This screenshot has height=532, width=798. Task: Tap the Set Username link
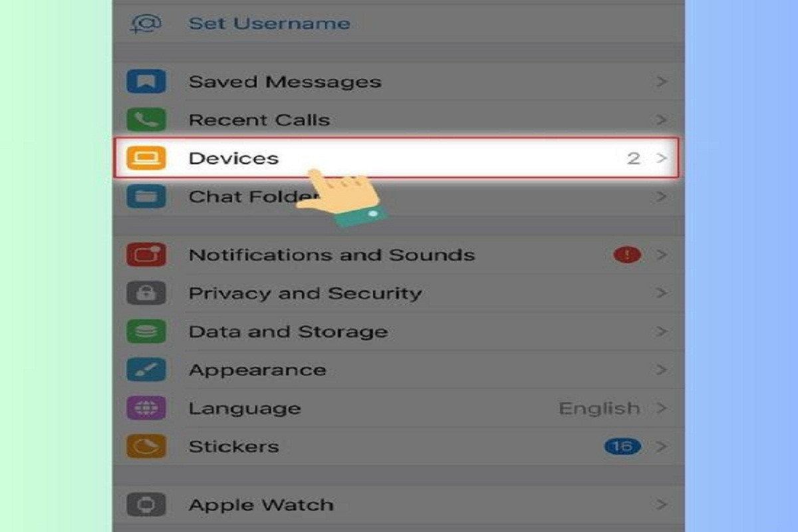click(269, 23)
